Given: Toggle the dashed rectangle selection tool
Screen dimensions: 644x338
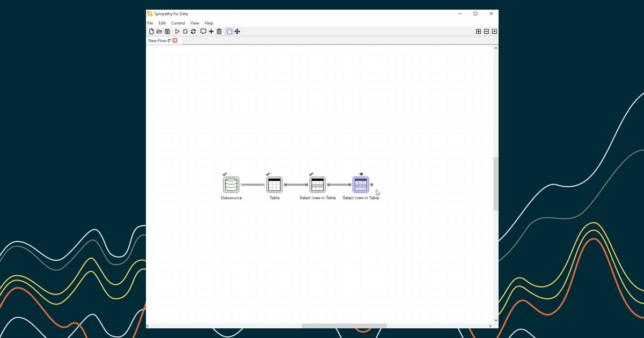Looking at the screenshot, I should point(229,32).
